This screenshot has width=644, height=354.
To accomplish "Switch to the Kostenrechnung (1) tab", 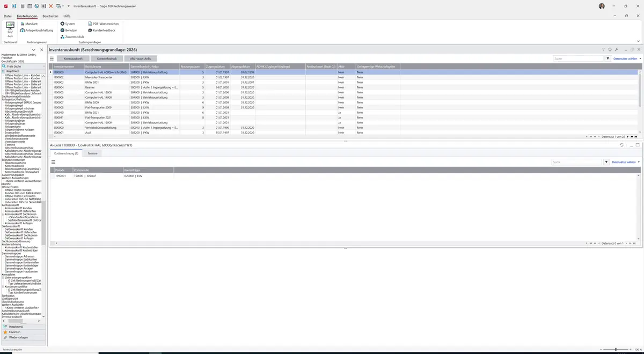I will point(67,153).
